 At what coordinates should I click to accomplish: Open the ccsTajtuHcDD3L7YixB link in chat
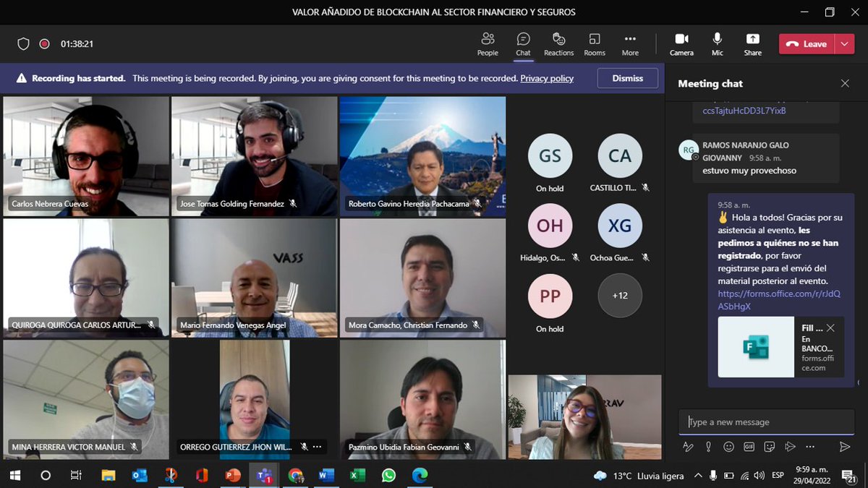(x=744, y=111)
